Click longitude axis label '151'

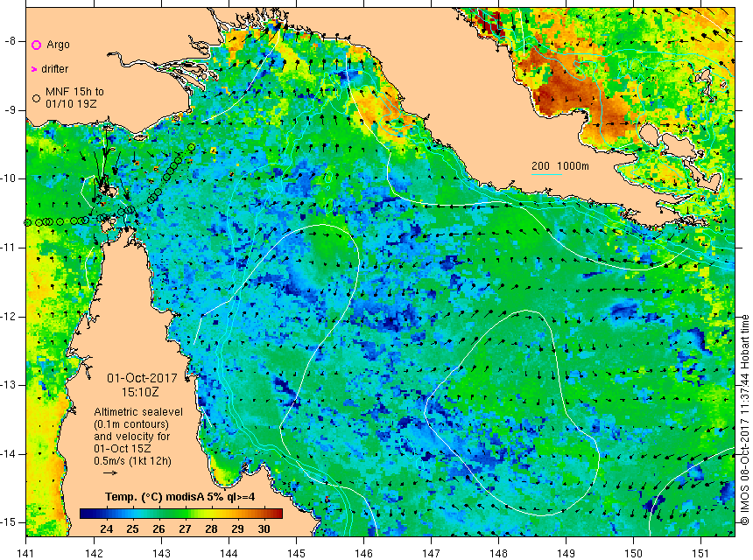tap(701, 553)
